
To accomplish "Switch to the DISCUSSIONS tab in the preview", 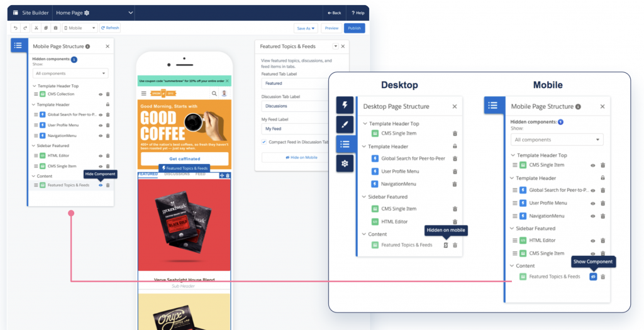I will tap(177, 174).
